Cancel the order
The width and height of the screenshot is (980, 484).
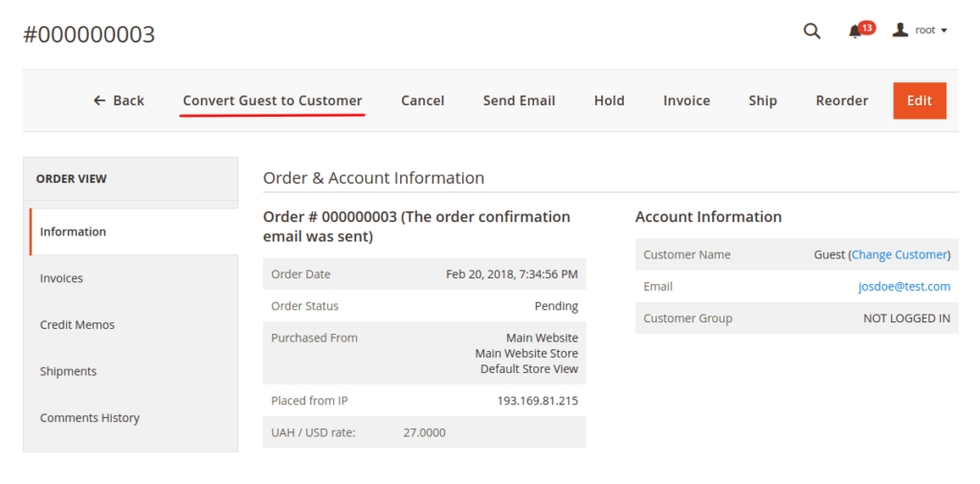tap(423, 100)
